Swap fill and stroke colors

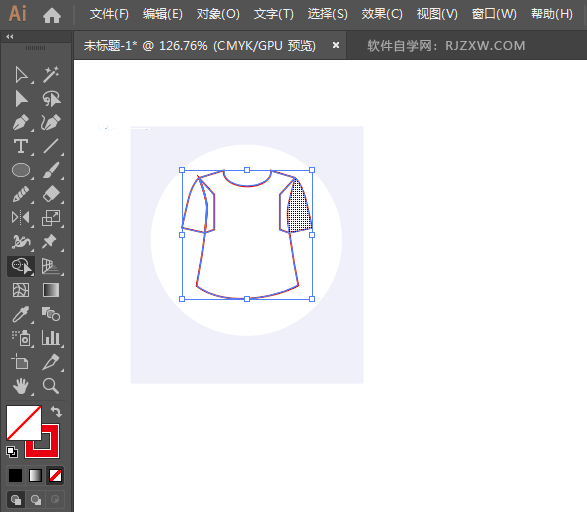(56, 411)
